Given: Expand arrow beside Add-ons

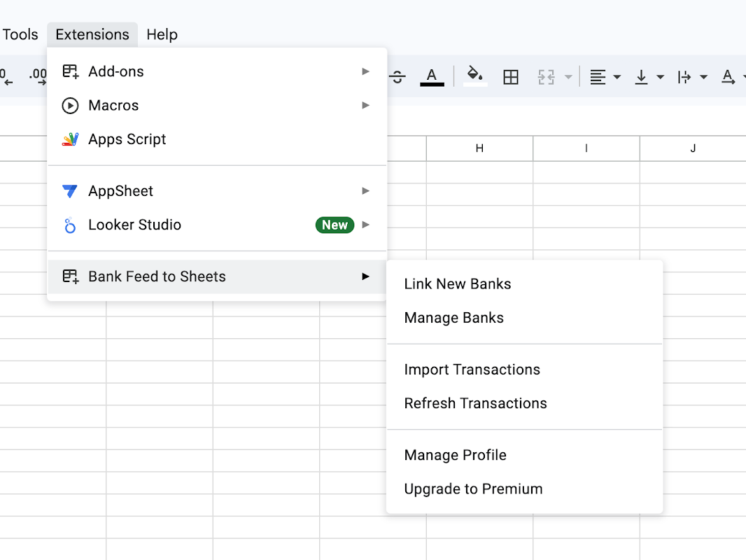Looking at the screenshot, I should tap(365, 71).
